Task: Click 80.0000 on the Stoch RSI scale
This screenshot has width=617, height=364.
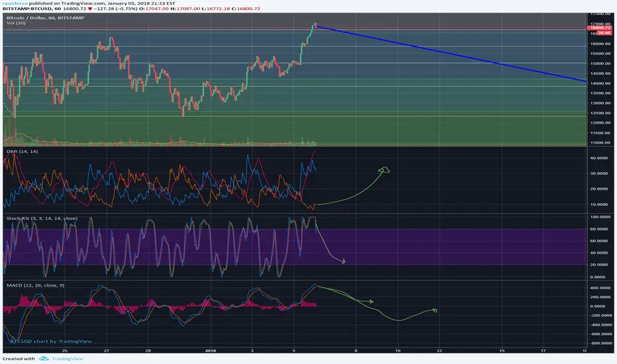Action: (600, 228)
